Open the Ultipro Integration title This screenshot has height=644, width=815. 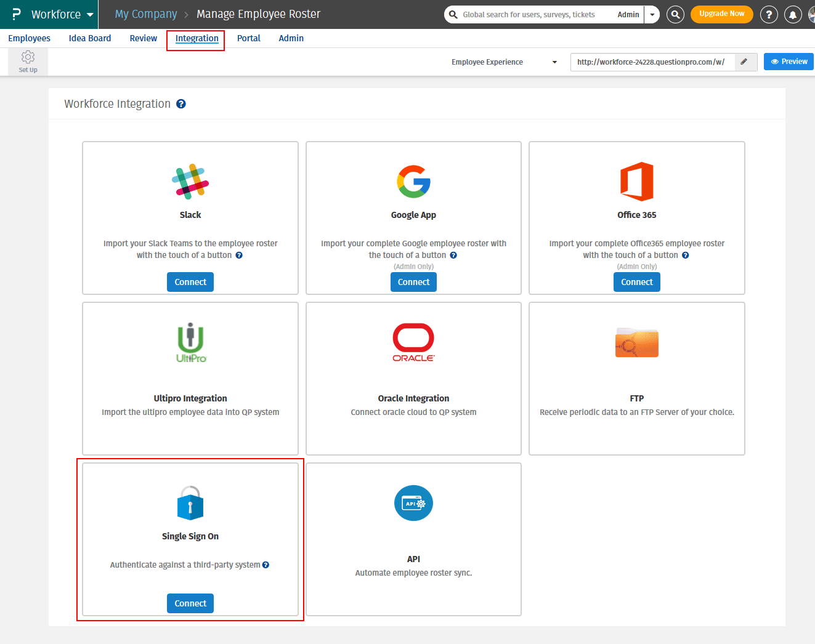coord(190,398)
